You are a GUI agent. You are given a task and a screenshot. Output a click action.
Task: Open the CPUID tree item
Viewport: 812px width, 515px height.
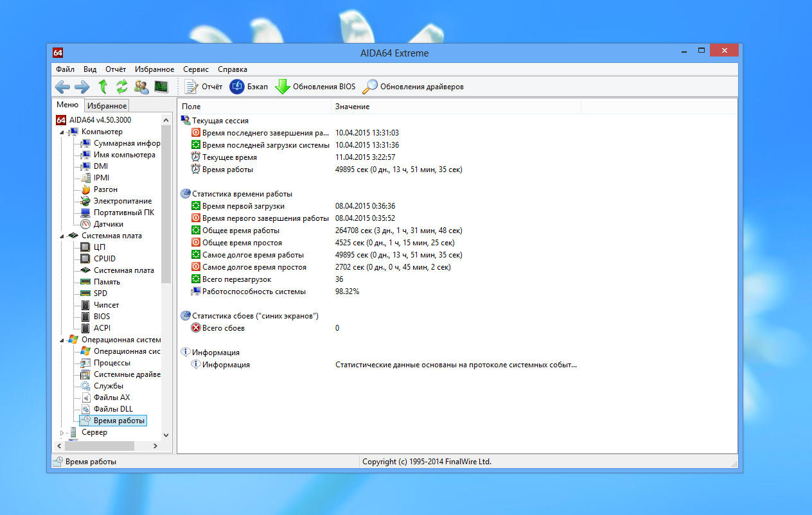point(98,259)
